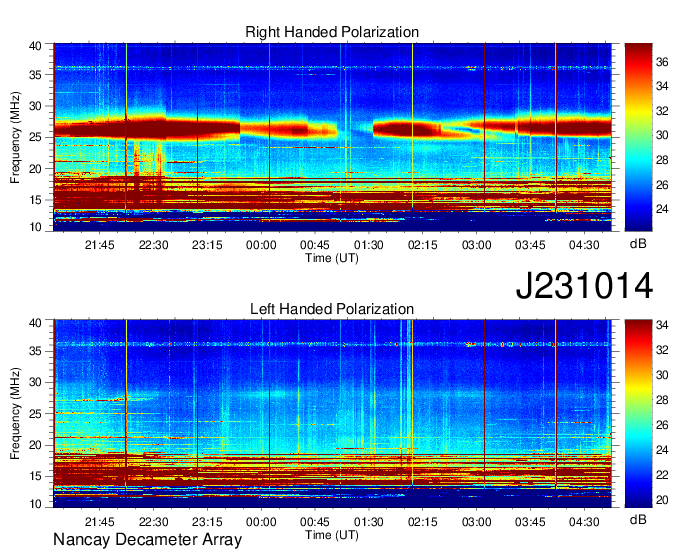Click the 30 tick on left-handed color bar

(662, 375)
